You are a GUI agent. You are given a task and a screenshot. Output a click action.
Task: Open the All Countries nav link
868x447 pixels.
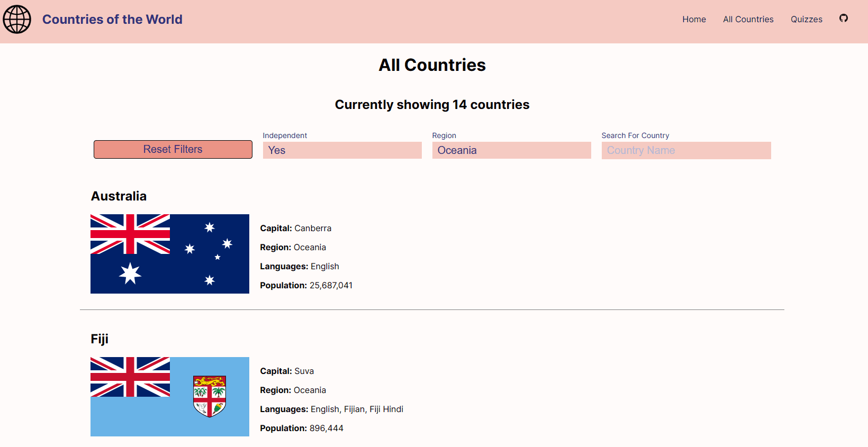point(748,20)
